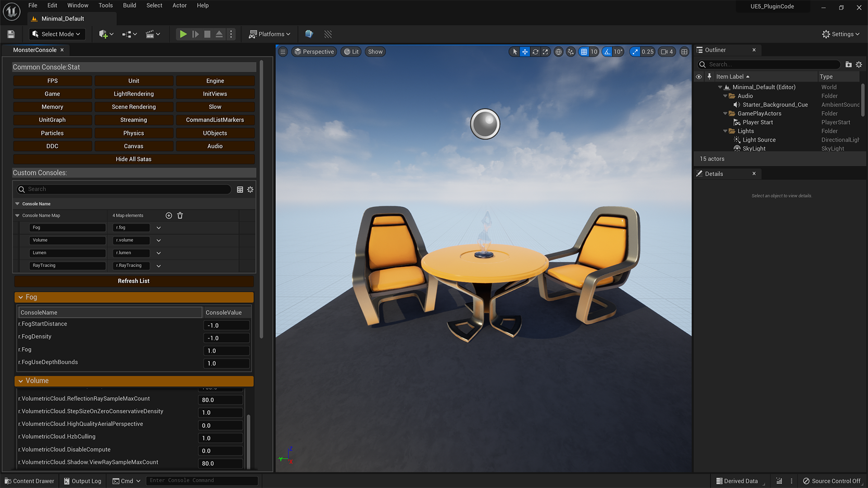
Task: Open scale snap value 0.25
Action: (x=647, y=52)
